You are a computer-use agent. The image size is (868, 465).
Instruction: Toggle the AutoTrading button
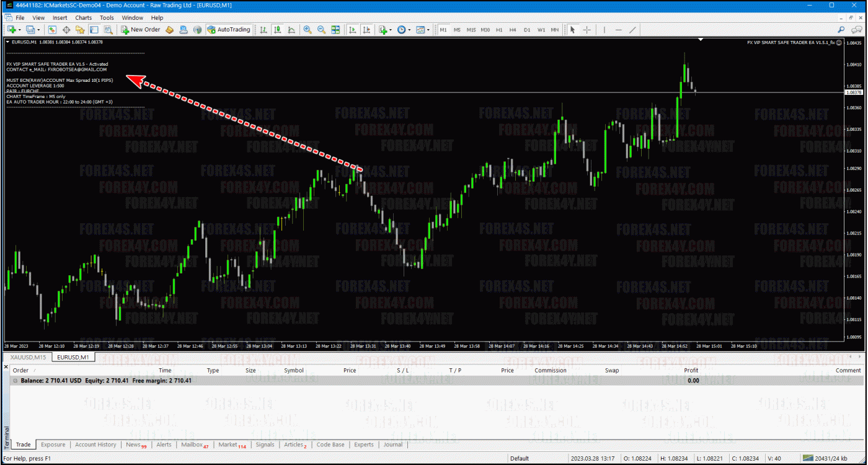[x=229, y=30]
